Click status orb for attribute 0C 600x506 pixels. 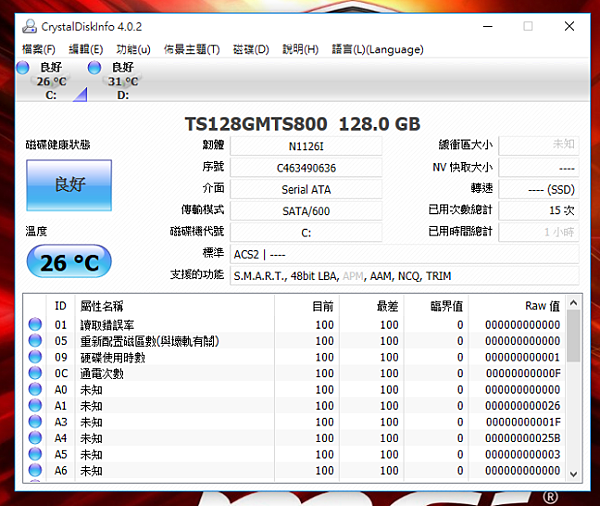tap(35, 373)
